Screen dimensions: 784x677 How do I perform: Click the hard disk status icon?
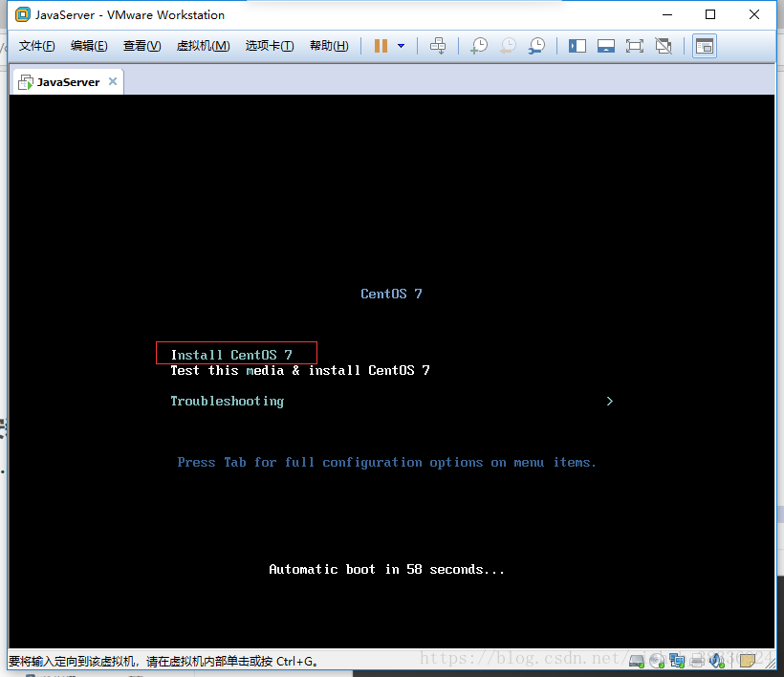[637, 661]
